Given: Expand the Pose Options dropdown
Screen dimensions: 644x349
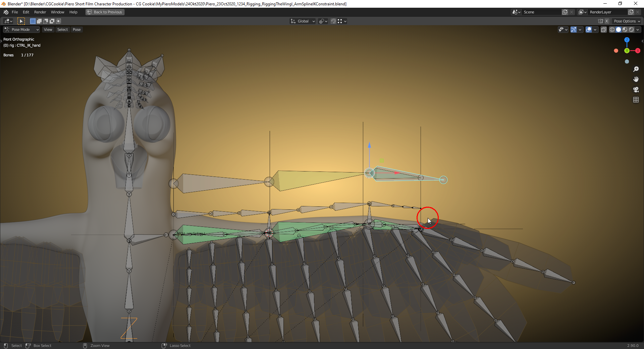Looking at the screenshot, I should point(627,21).
